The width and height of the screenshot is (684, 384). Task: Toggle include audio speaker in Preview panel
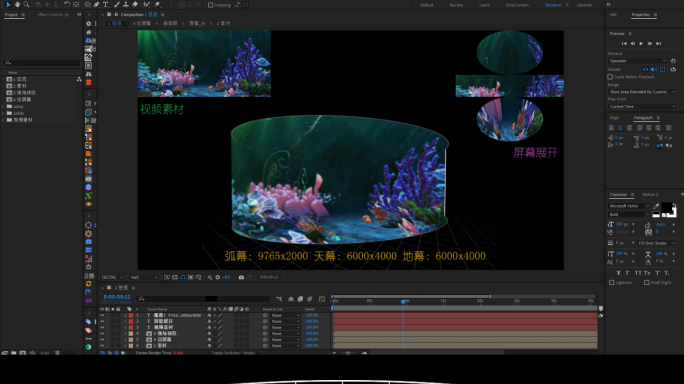click(x=654, y=69)
